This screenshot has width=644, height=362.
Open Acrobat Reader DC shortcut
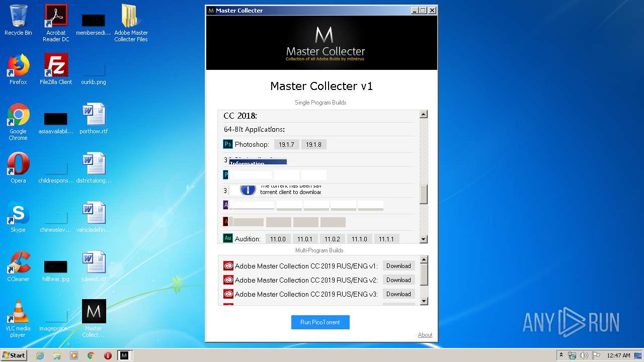tap(56, 23)
